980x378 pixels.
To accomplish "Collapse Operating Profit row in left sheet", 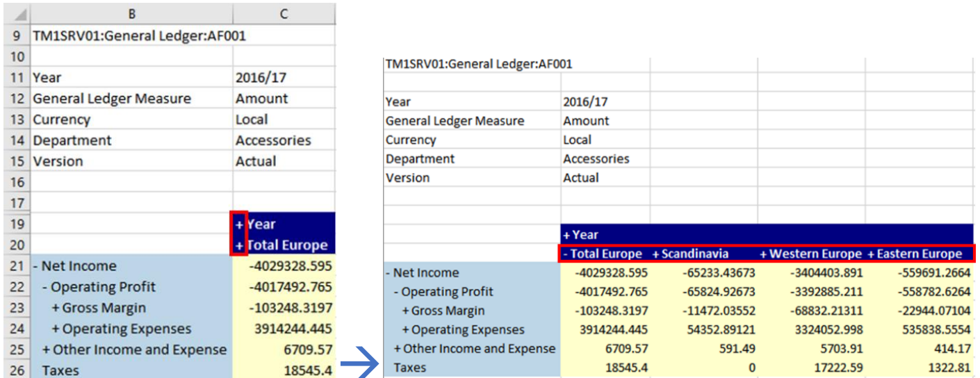I will tap(46, 286).
